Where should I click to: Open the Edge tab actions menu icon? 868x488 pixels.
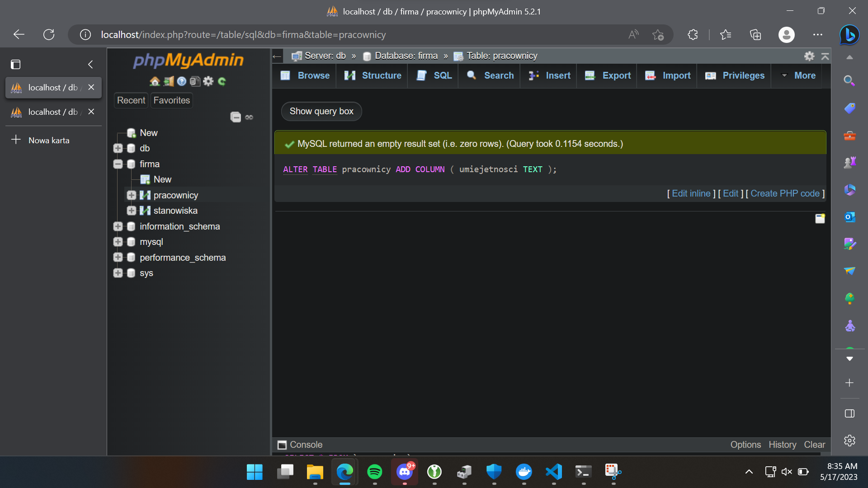click(15, 65)
